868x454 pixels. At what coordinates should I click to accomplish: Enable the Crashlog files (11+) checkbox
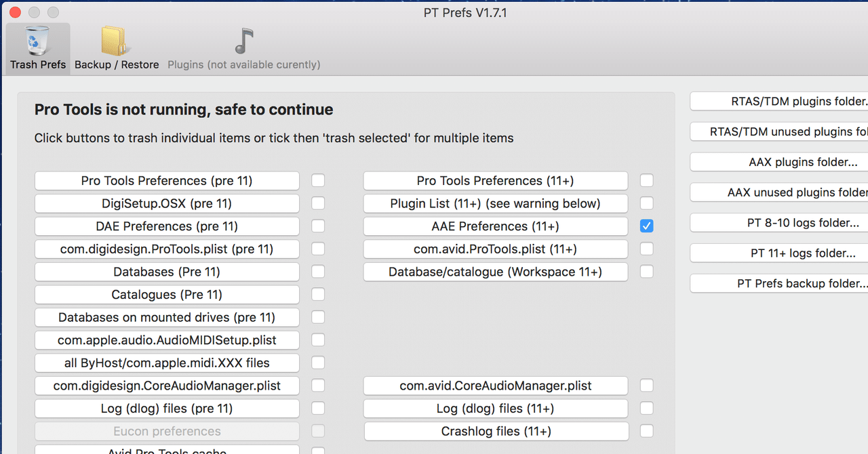pyautogui.click(x=647, y=431)
